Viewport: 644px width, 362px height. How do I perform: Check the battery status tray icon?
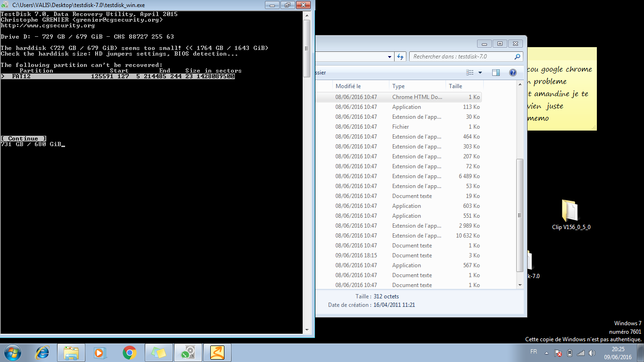pos(570,353)
